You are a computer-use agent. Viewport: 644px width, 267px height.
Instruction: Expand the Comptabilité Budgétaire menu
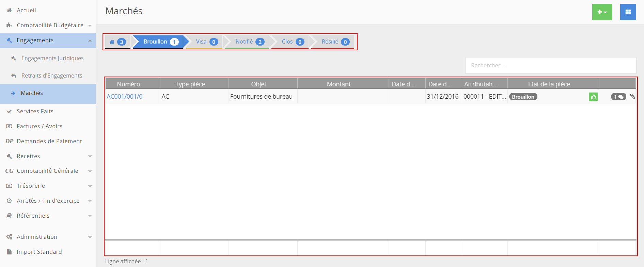point(50,25)
